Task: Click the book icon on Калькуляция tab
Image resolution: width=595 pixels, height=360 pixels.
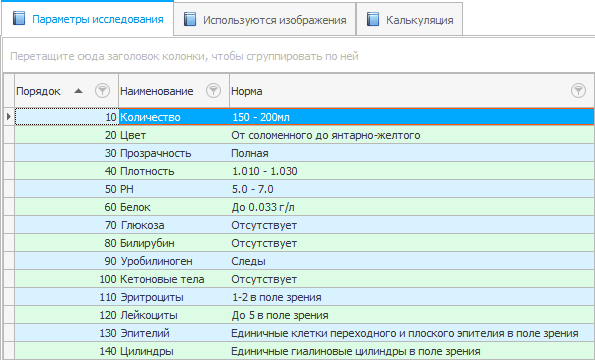Action: [373, 19]
